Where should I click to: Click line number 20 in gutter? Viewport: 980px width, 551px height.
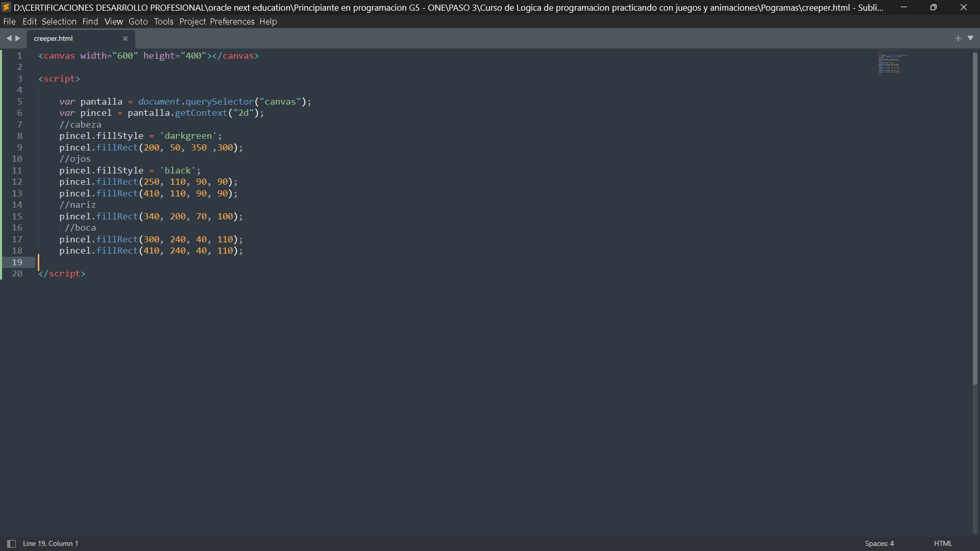click(17, 273)
